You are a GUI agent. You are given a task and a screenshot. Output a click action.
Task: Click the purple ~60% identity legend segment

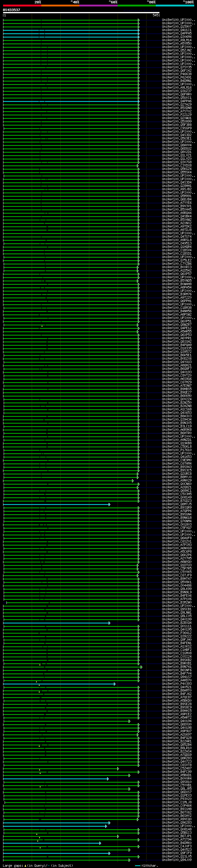click(x=98, y=6)
